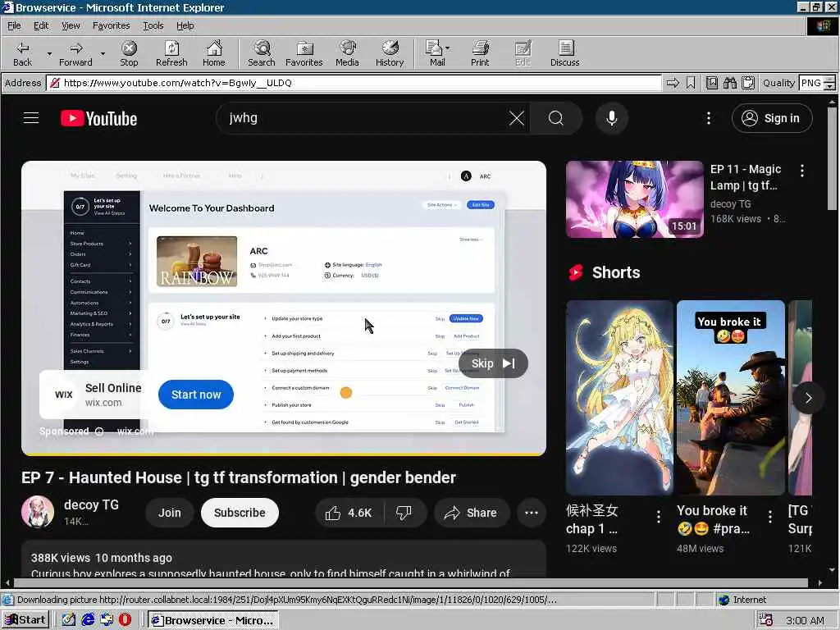
Task: Open the Quality PNG dropdown
Action: pos(816,83)
